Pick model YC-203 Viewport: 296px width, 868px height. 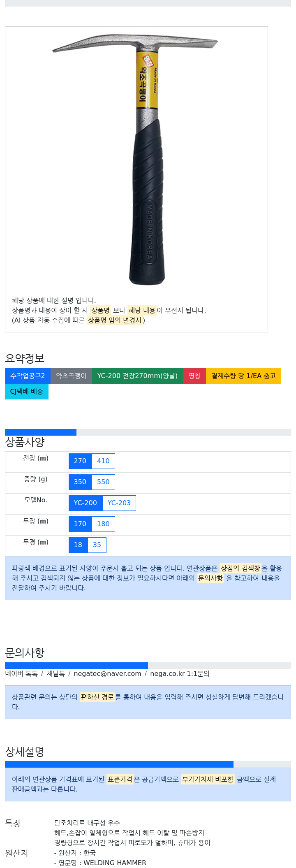[119, 503]
